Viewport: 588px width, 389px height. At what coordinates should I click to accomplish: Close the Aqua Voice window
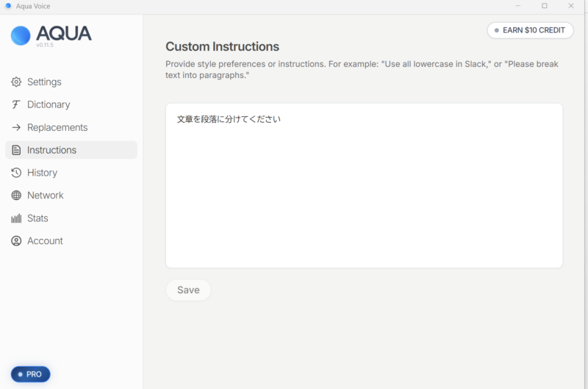click(x=571, y=6)
